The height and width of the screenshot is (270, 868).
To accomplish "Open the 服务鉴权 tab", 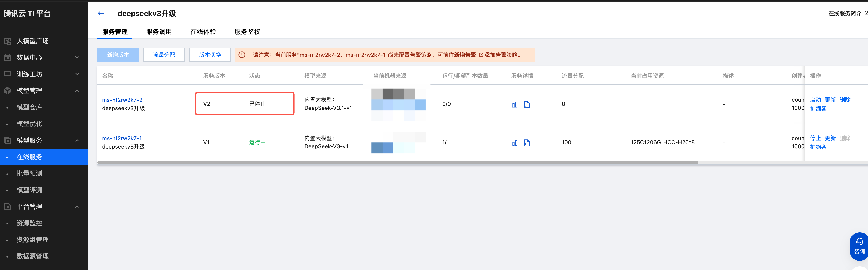I will [x=247, y=32].
